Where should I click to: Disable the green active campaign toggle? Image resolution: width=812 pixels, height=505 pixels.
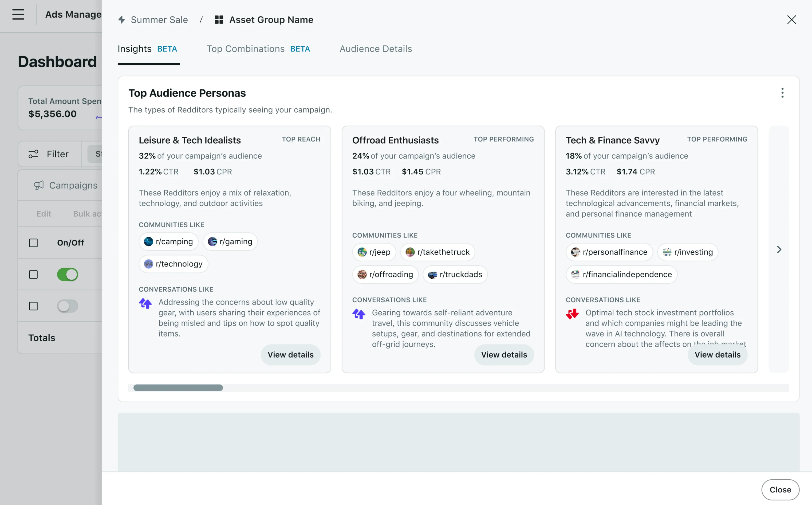[x=68, y=275]
